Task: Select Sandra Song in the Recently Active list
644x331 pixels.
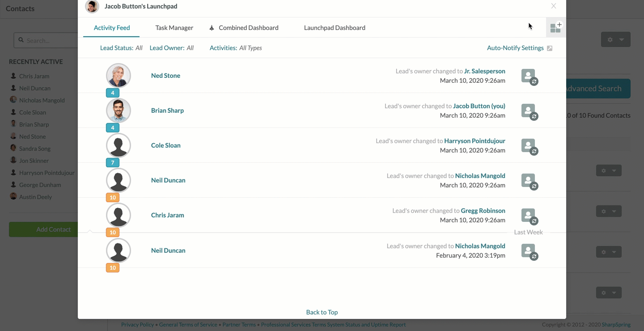Action: pyautogui.click(x=35, y=149)
